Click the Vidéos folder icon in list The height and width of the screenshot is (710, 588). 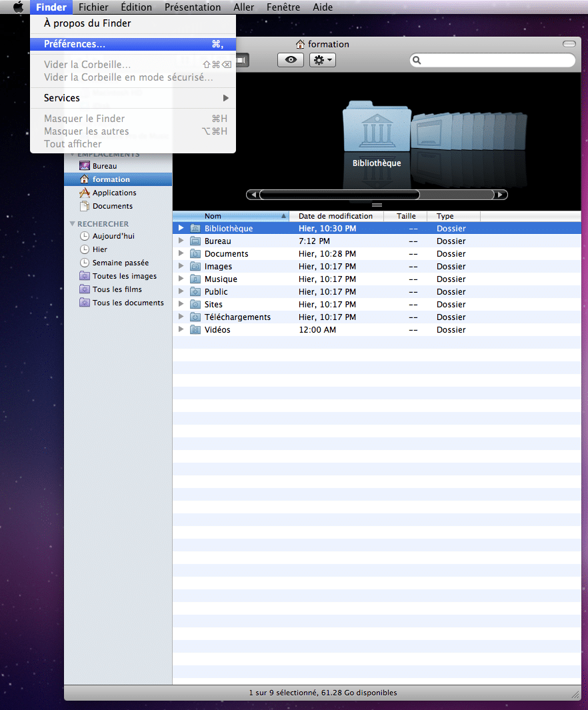coord(195,329)
